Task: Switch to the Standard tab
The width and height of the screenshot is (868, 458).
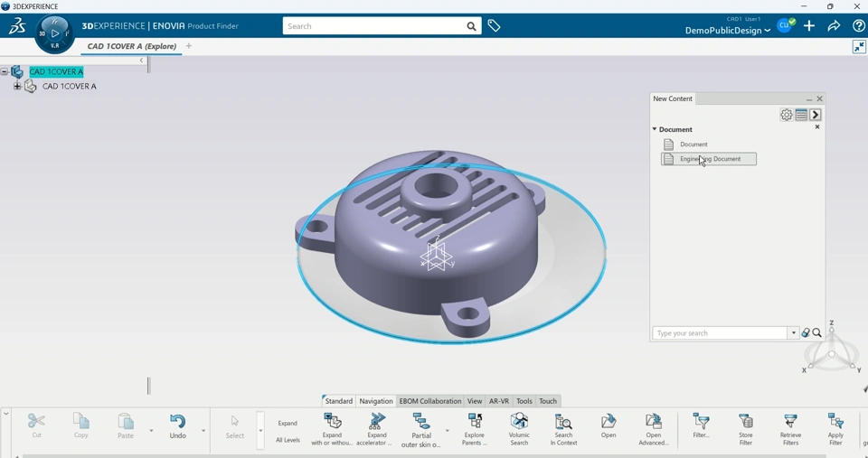Action: pos(338,401)
